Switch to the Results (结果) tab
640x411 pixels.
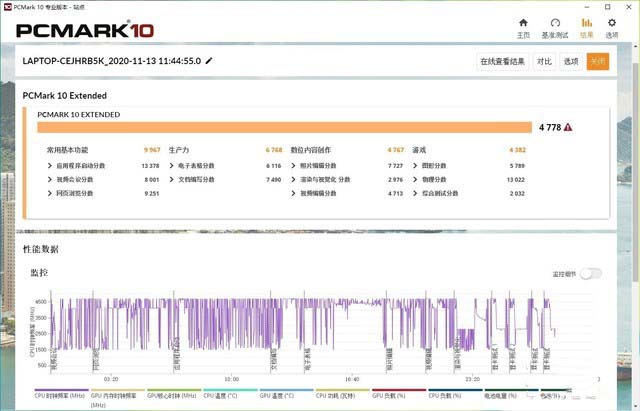click(x=587, y=28)
